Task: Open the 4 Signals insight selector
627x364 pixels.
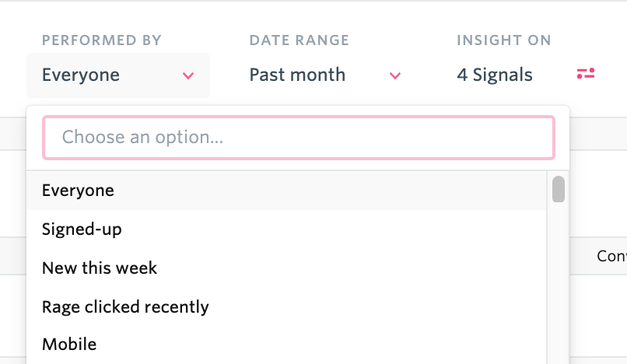Action: [526, 75]
